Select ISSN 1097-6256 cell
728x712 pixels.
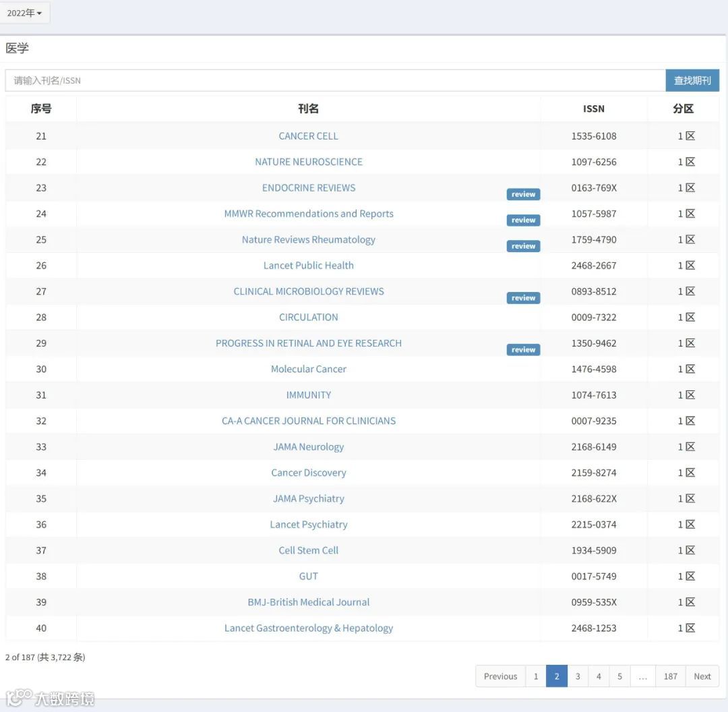[x=594, y=162]
